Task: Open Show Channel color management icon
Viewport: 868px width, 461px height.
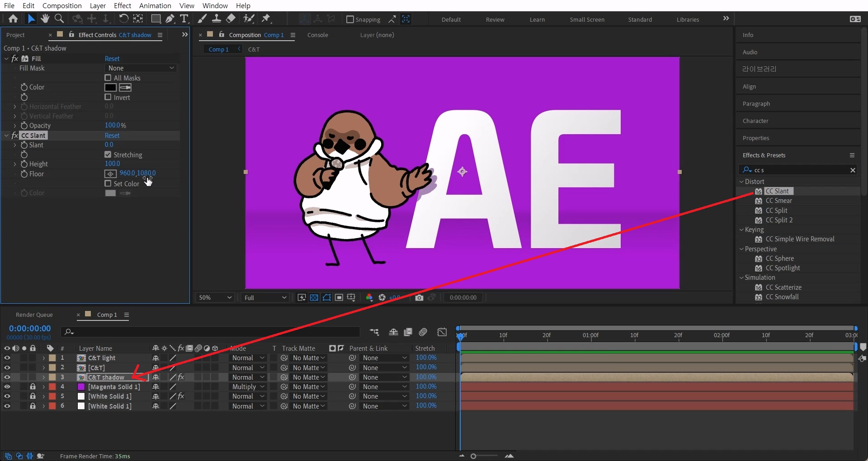Action: point(369,297)
